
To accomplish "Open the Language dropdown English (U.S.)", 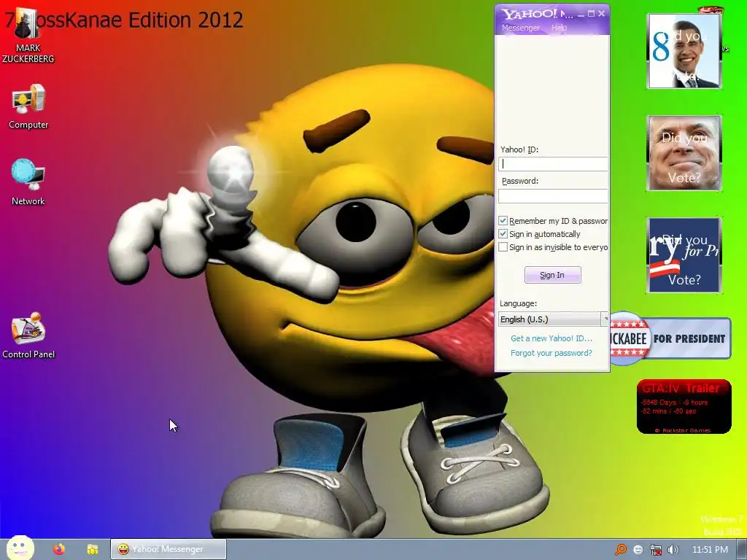I will (553, 319).
